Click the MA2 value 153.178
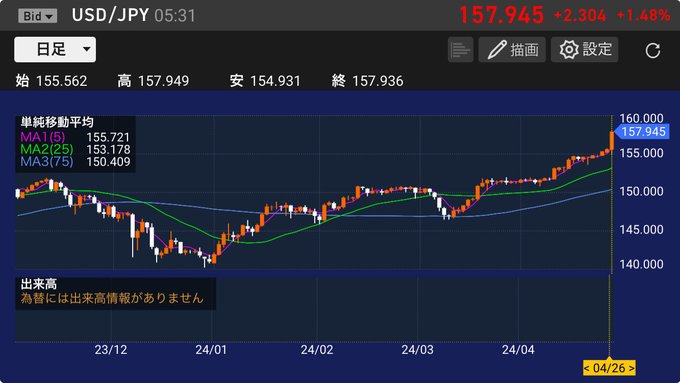Screen dimensions: 680x383 108,150
